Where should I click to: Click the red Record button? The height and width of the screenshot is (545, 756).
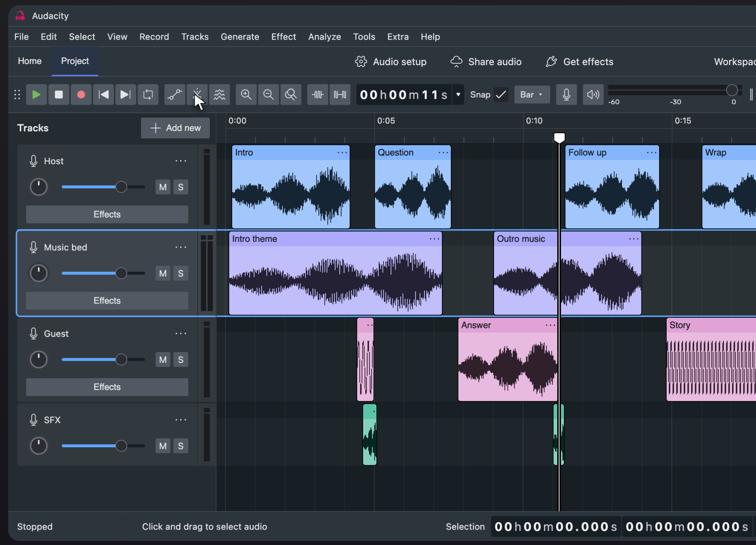[x=81, y=95]
